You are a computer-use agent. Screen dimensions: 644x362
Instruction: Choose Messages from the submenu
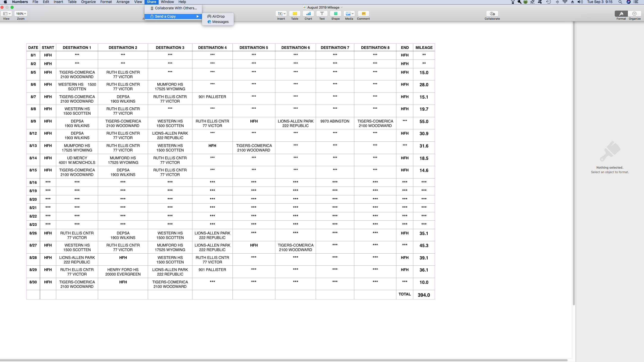tap(220, 22)
